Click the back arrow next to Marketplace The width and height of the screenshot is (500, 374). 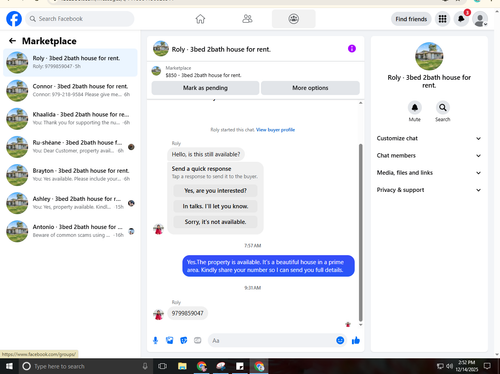click(12, 41)
